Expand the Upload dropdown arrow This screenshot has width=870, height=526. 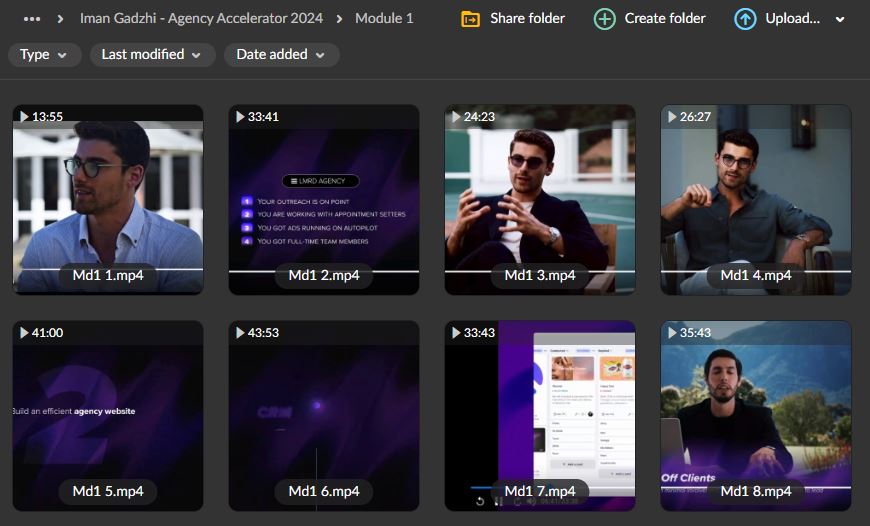click(840, 19)
